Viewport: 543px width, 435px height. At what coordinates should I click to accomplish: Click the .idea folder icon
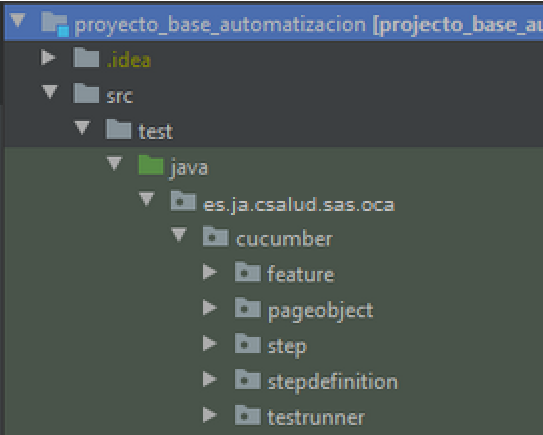point(86,57)
